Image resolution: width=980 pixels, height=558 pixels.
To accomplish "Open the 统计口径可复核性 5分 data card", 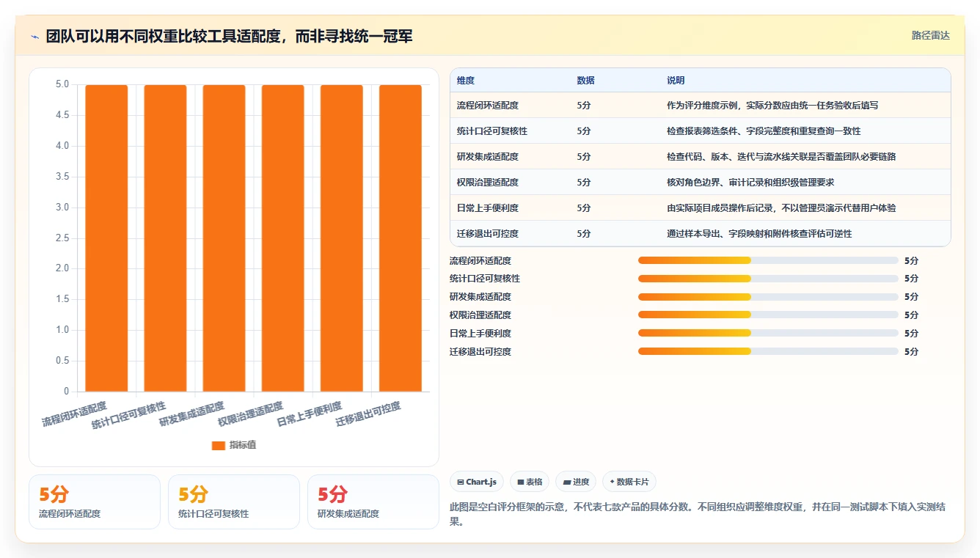I will 234,502.
